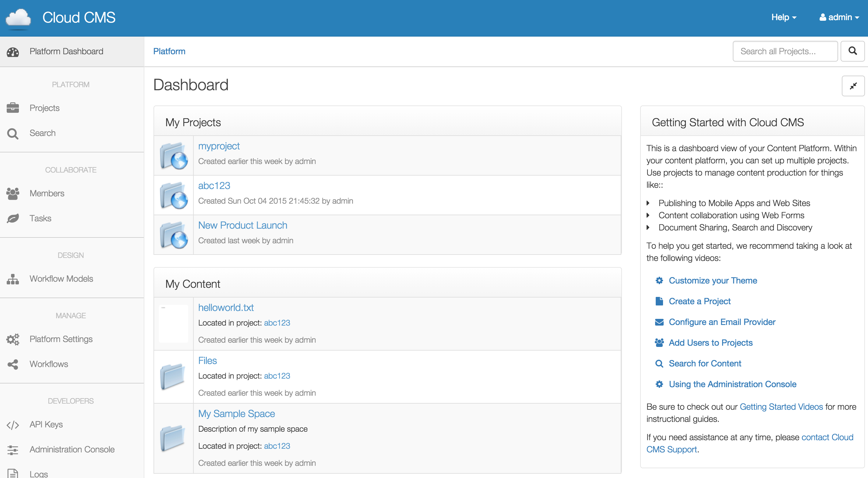Image resolution: width=868 pixels, height=478 pixels.
Task: Open Administration Console in the sidebar
Action: coord(72,450)
